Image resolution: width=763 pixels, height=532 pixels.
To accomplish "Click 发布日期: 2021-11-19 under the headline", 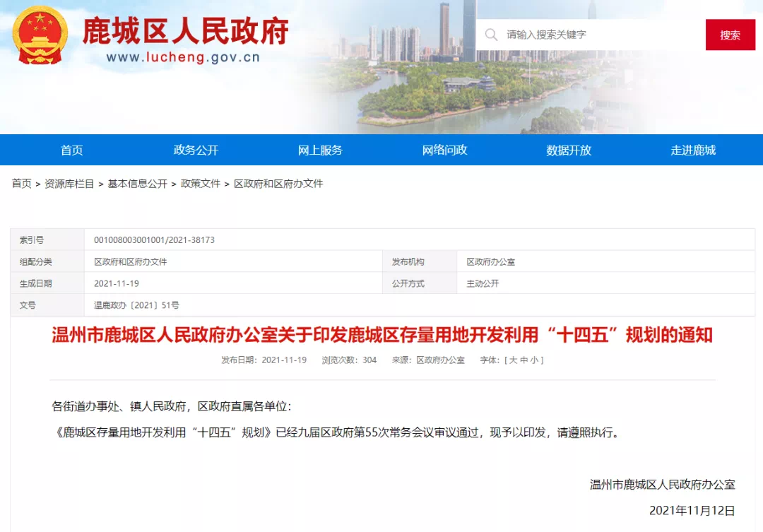I will pyautogui.click(x=264, y=360).
